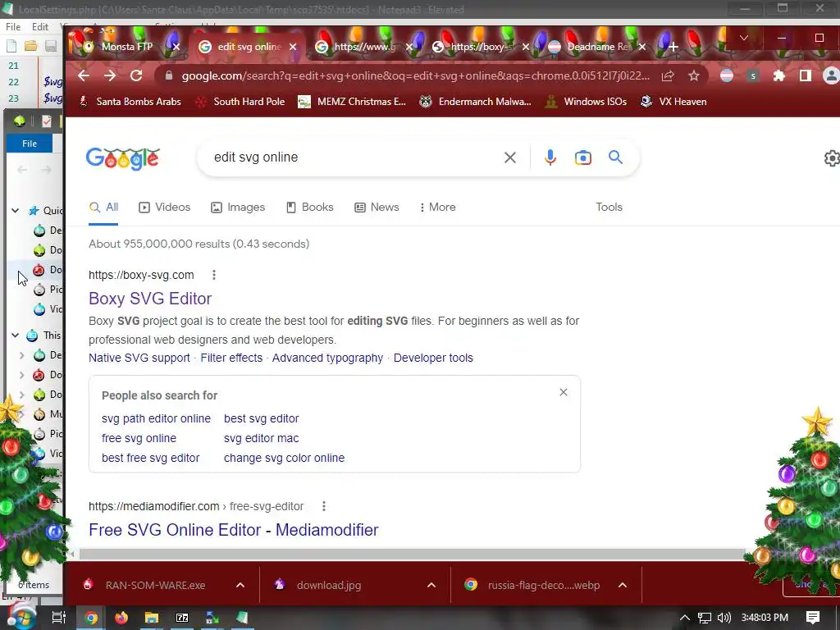
Task: Expand download.jpg download options
Action: point(431,585)
